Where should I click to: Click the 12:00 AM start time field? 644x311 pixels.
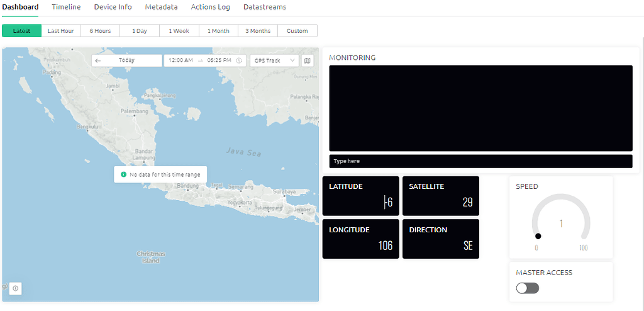point(180,60)
